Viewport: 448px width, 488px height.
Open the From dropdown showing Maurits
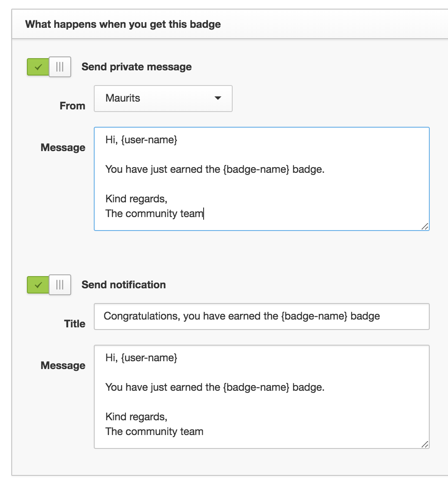tap(163, 99)
